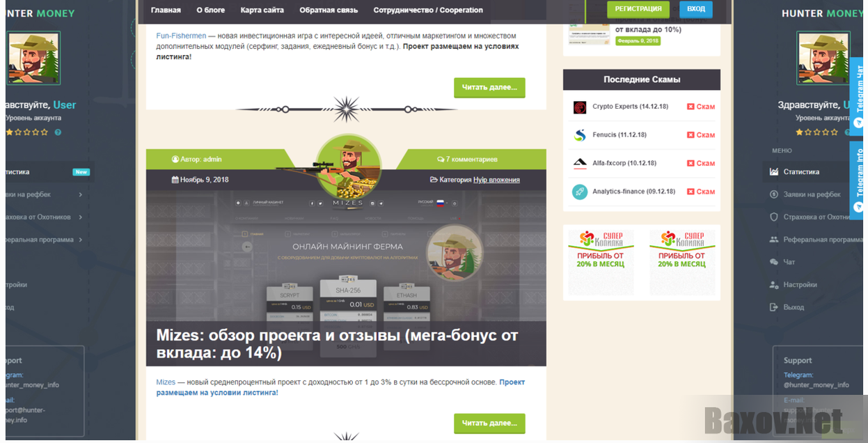This screenshot has height=443, width=868.
Task: Click the @hunter_money_info Telegram handle in the right sidebar
Action: click(x=816, y=385)
